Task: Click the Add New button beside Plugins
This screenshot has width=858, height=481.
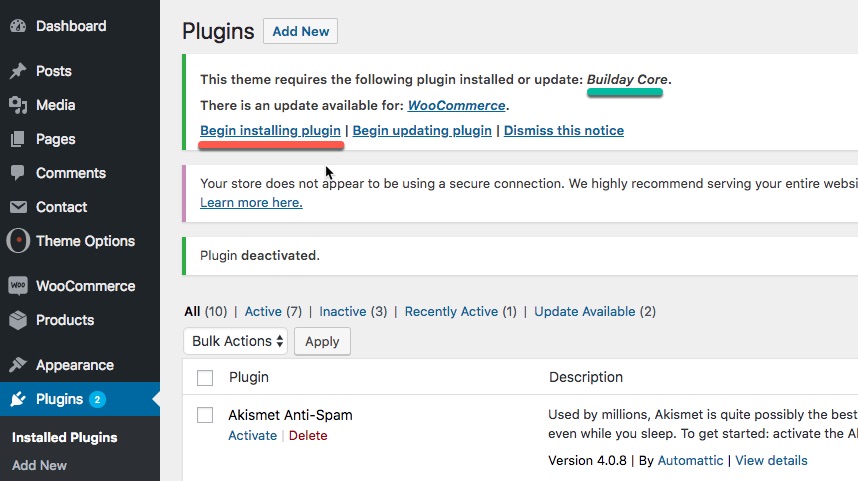Action: click(300, 31)
